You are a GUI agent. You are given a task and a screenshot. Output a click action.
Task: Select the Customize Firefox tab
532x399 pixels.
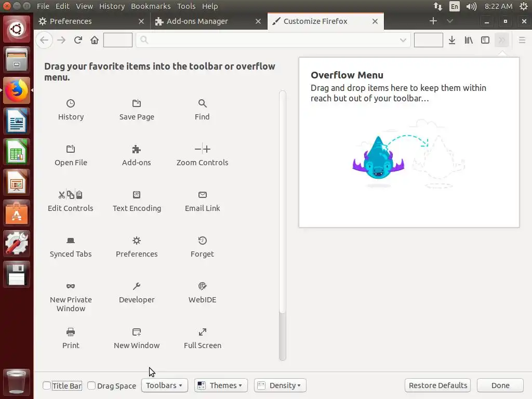(326, 21)
